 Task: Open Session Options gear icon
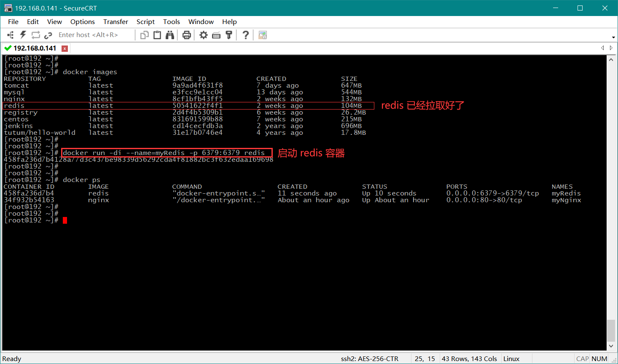coord(204,35)
